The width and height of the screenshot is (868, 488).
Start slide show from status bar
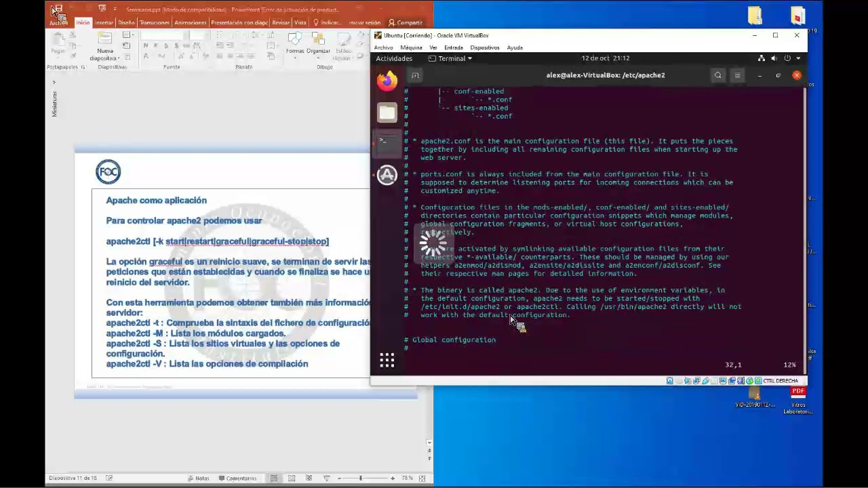click(x=327, y=478)
